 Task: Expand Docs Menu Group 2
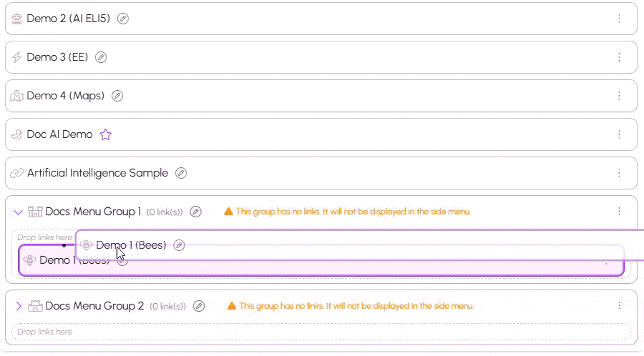(x=19, y=306)
